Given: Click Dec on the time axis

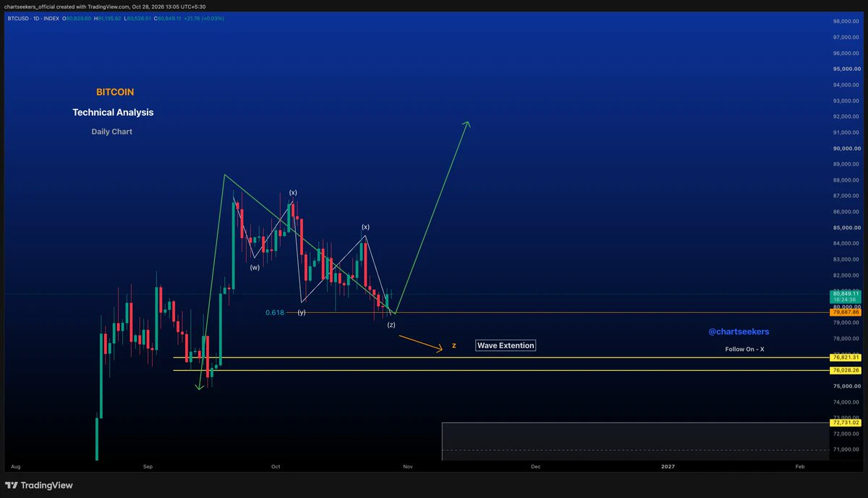Looking at the screenshot, I should tap(535, 467).
